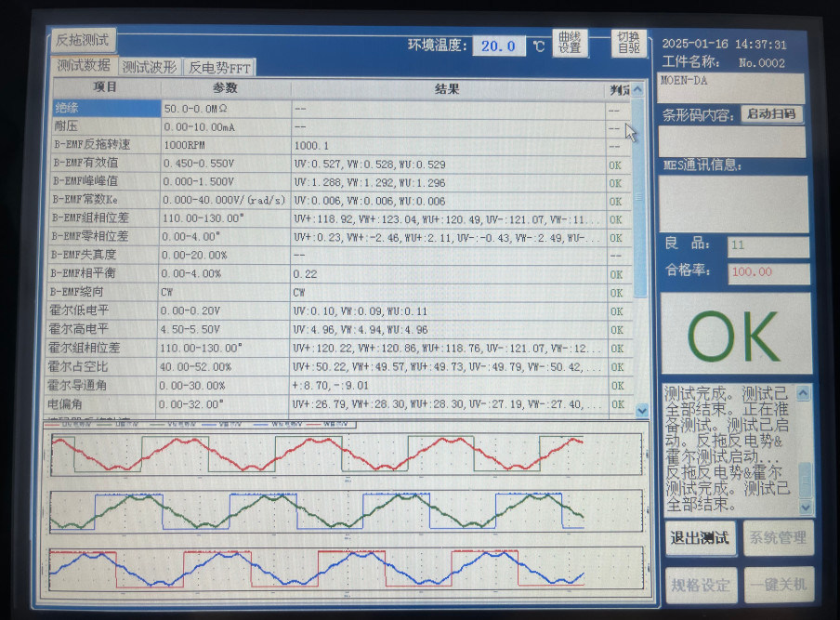Open 系统管理 system management
Image resolution: width=840 pixels, height=620 pixels.
(x=778, y=538)
